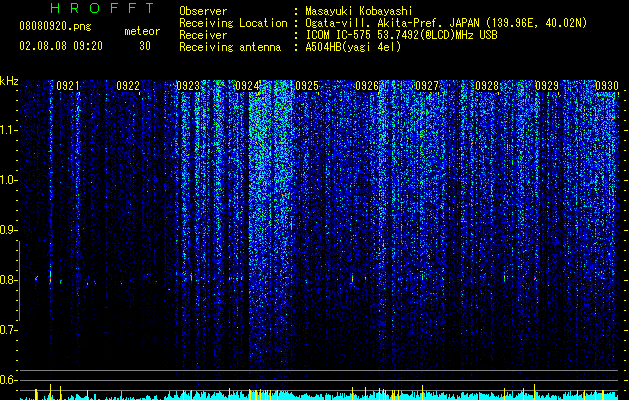
Task: Click the date stamp 02.08.08 09:20
Action: (x=61, y=46)
